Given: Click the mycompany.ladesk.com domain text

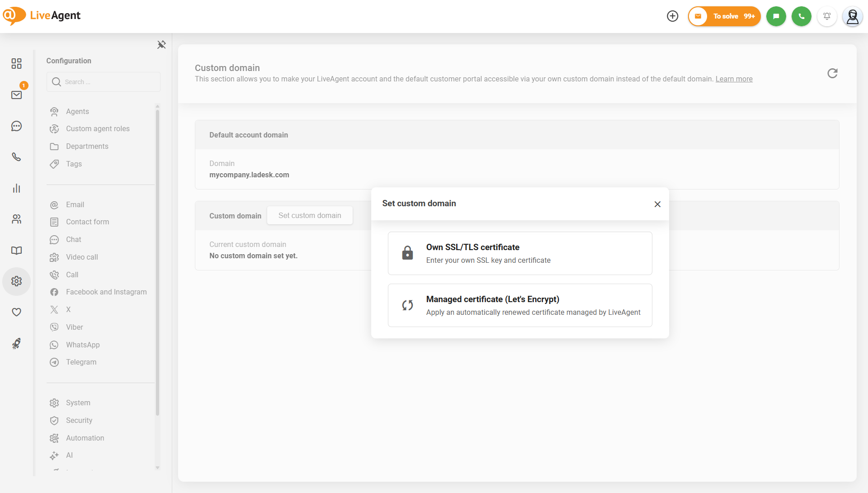Looking at the screenshot, I should (x=249, y=175).
